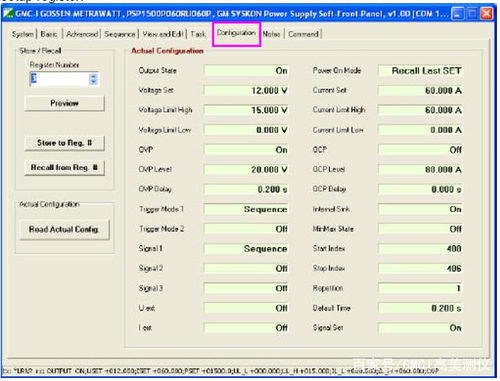This screenshot has width=500, height=381.
Task: Click the Voltage Set value field
Action: [246, 90]
